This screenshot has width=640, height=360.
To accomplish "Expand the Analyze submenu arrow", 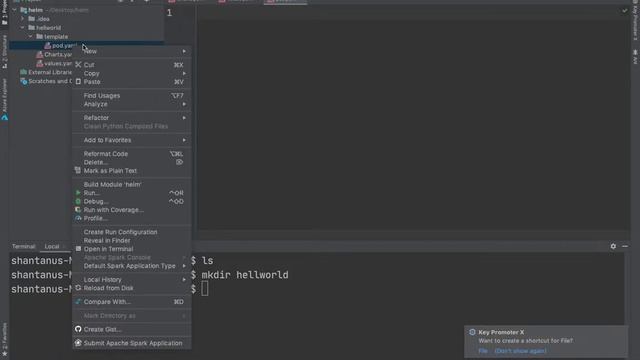I will click(184, 104).
